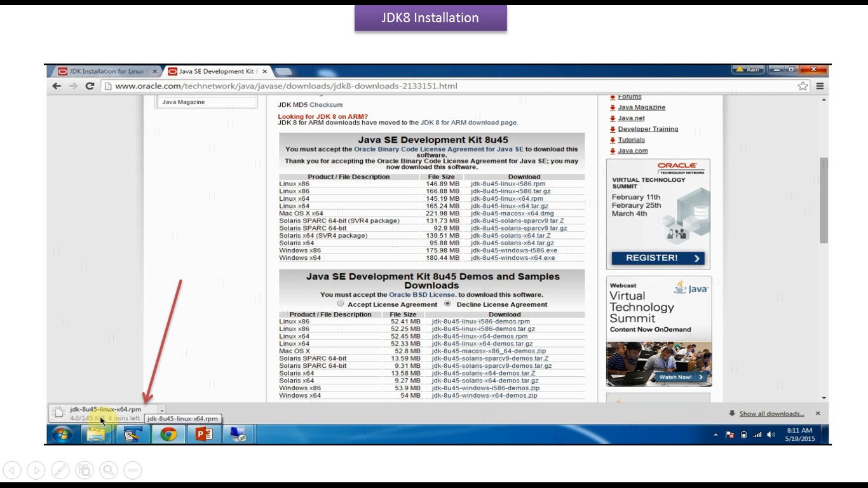868x488 pixels.
Task: Open the network signal tray icon
Action: (x=757, y=435)
